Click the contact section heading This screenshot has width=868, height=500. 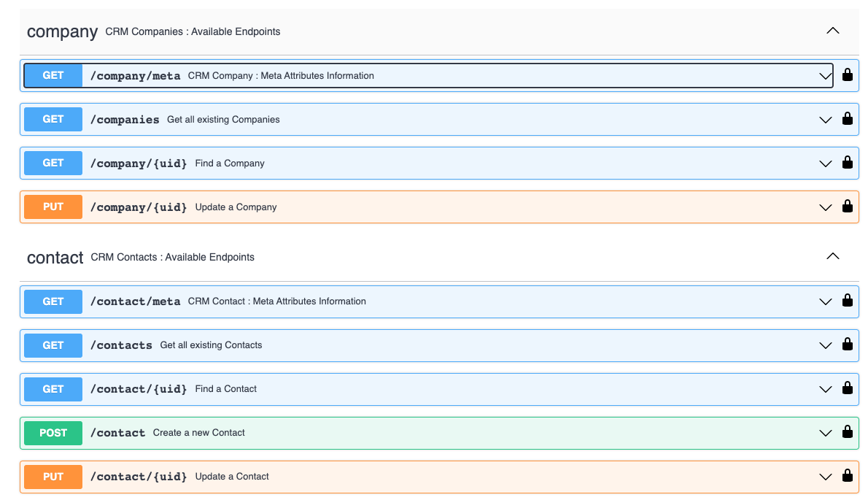pyautogui.click(x=55, y=258)
